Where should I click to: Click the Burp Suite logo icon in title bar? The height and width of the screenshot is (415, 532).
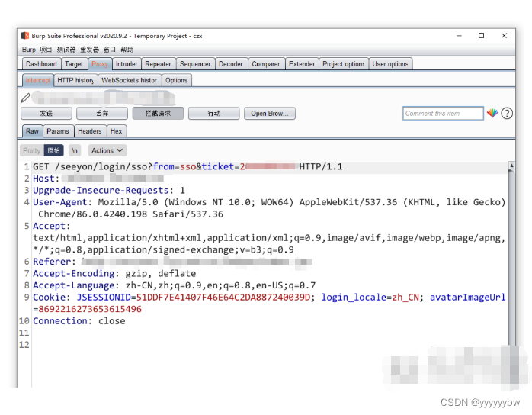pos(25,36)
